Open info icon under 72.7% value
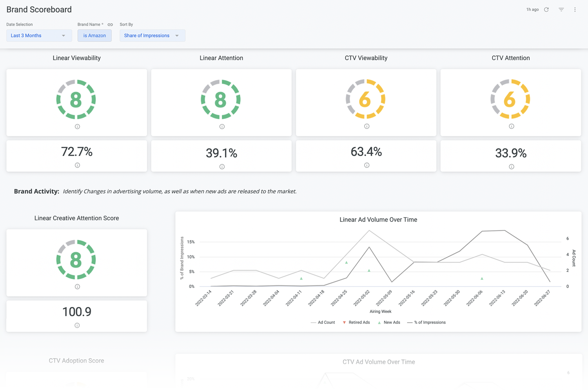This screenshot has width=588, height=392. (x=77, y=165)
